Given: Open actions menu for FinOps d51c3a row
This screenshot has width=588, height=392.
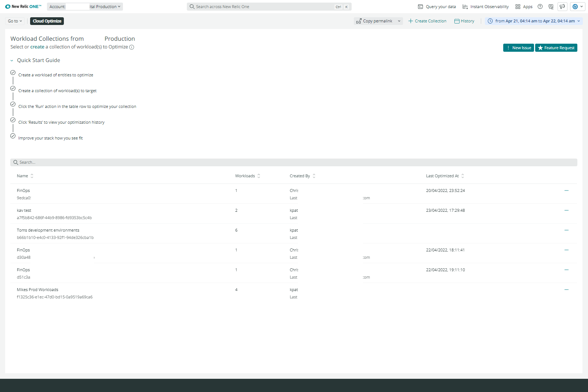Looking at the screenshot, I should click(x=566, y=270).
